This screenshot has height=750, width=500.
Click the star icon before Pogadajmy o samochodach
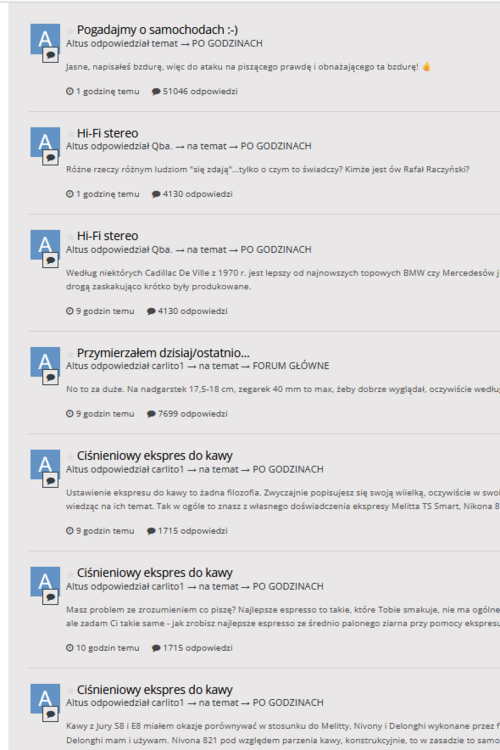pos(70,31)
